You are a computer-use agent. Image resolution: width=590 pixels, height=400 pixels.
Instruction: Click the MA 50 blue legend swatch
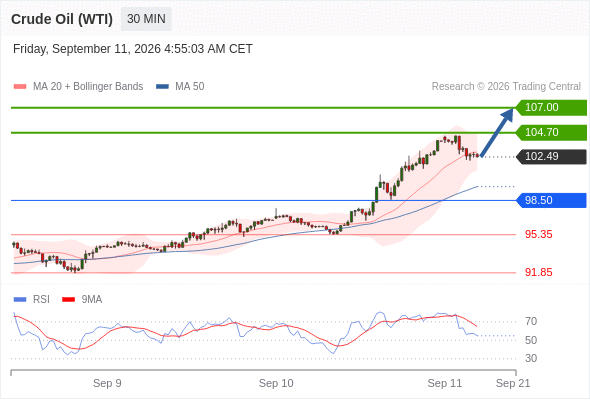coord(162,87)
